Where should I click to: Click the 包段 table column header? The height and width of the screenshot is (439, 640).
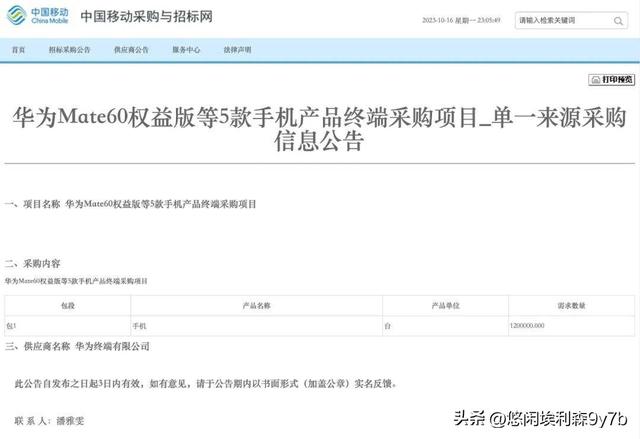[68, 306]
